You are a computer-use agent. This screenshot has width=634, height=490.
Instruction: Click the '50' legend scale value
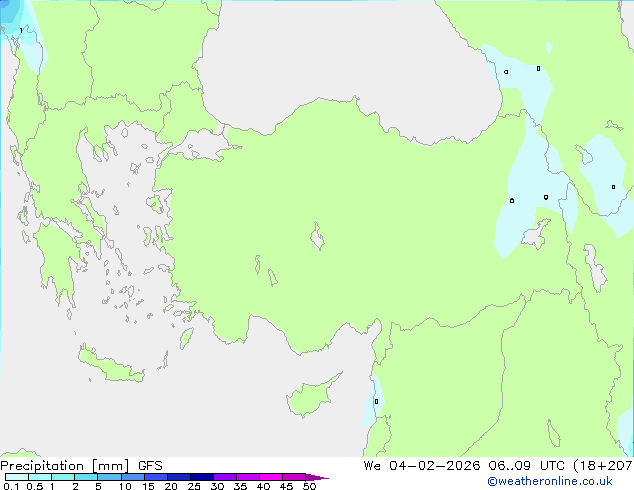309,486
